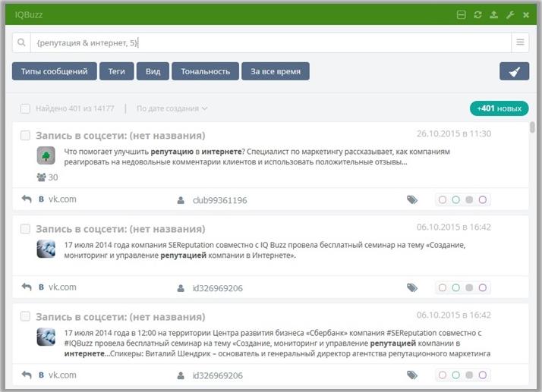Click the search query input field
The width and height of the screenshot is (542, 392).
click(271, 42)
